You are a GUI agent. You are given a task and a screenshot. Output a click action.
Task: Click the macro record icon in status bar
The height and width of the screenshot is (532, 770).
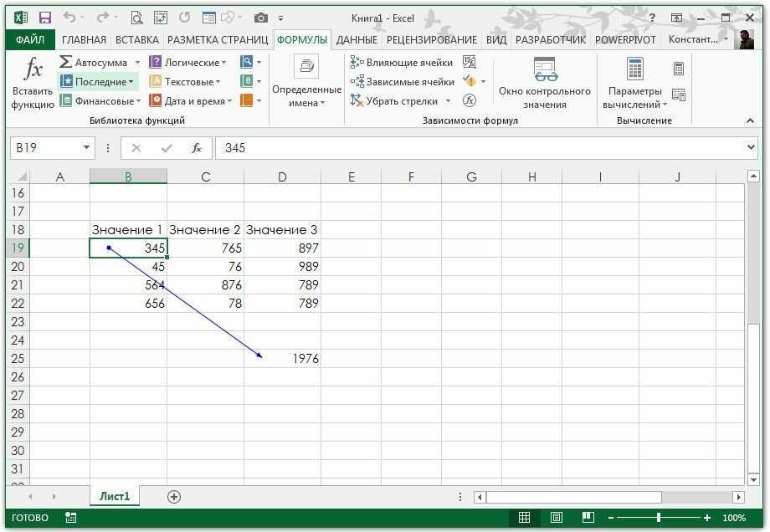[x=70, y=517]
